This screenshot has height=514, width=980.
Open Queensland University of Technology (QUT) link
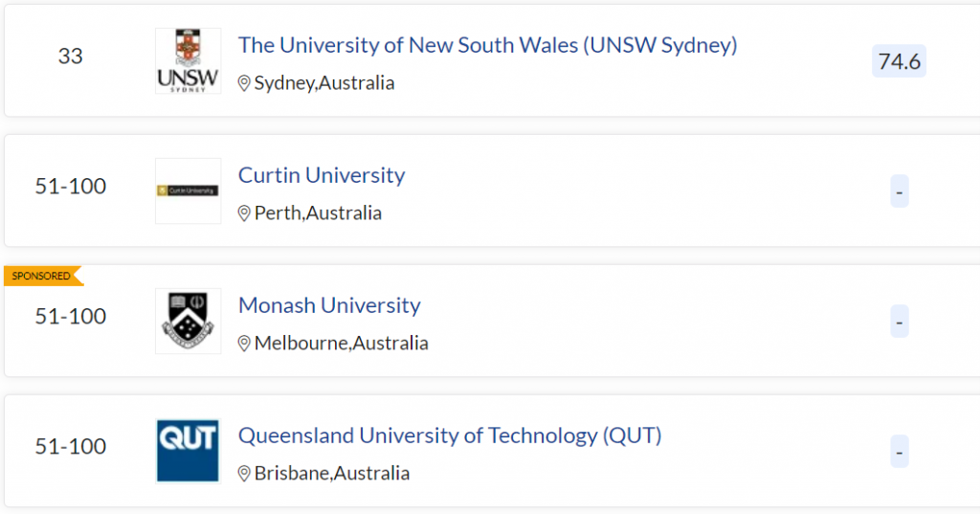click(450, 436)
